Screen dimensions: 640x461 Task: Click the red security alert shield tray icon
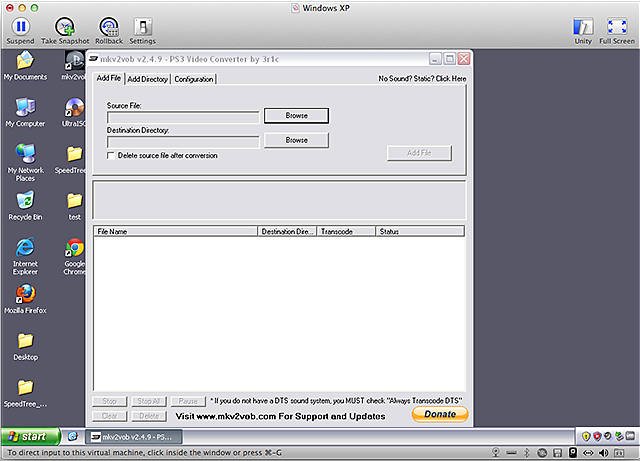click(x=597, y=437)
